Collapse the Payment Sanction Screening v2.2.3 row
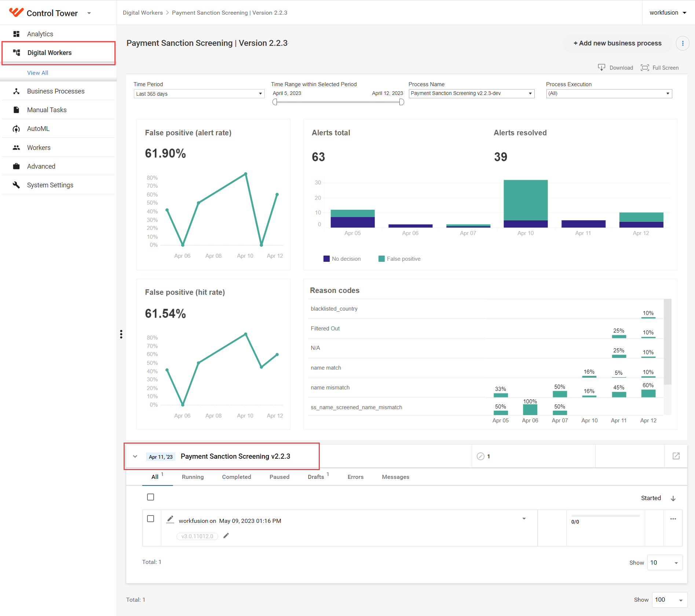 pyautogui.click(x=135, y=456)
